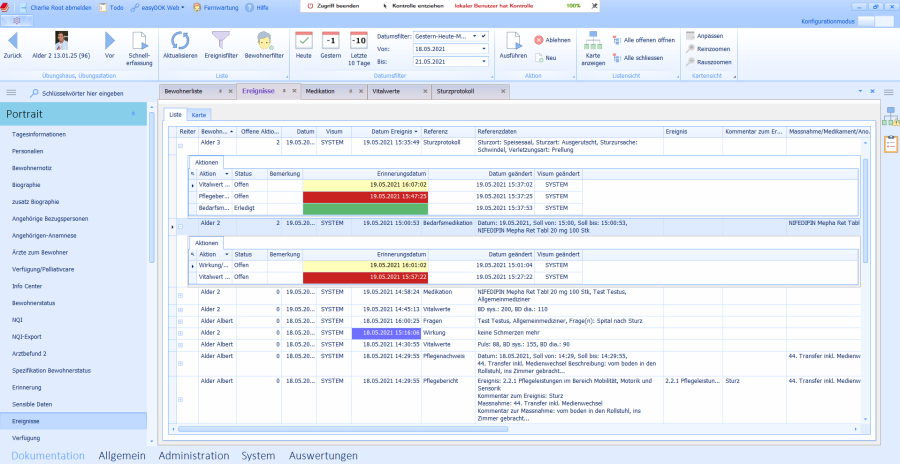Viewport: 900px width, 464px height.
Task: Click the Karte anzeigen icon
Action: (x=593, y=42)
